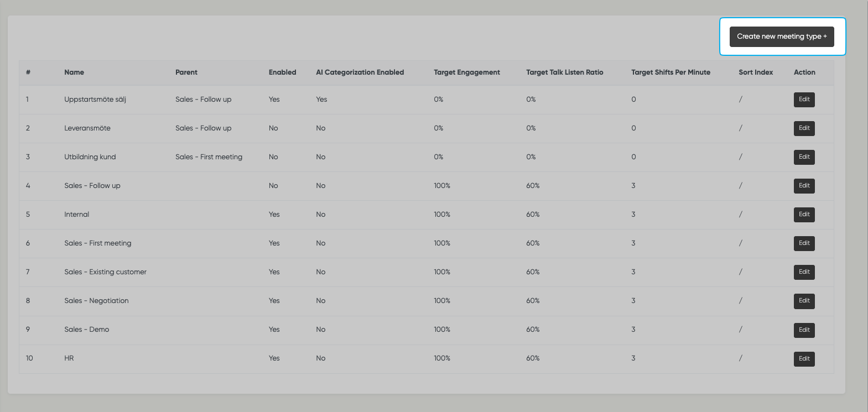The width and height of the screenshot is (868, 412).
Task: Open Edit for Sales - Negotiation
Action: (x=804, y=301)
